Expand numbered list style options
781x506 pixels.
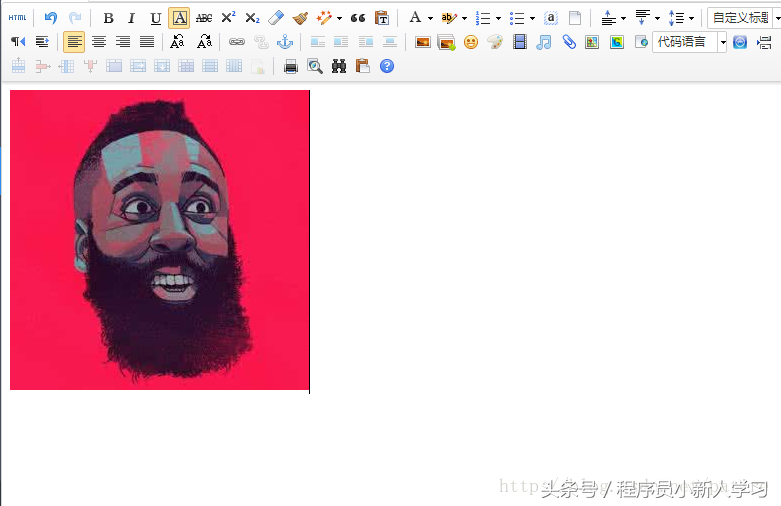498,18
